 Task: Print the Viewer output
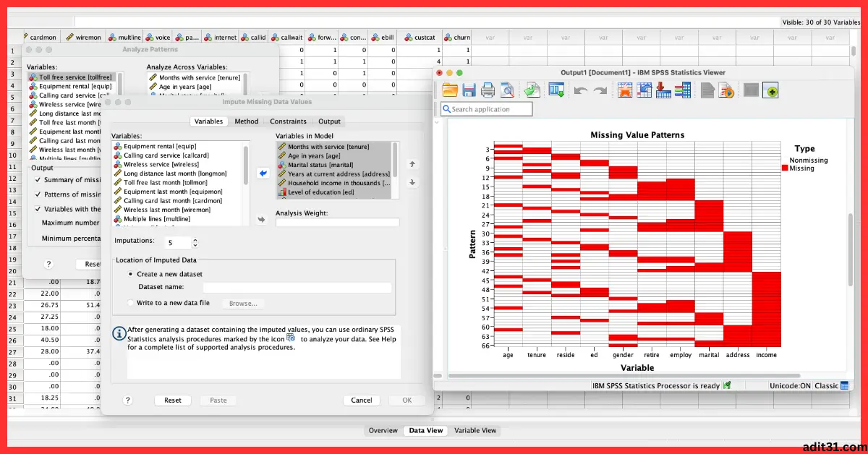488,90
